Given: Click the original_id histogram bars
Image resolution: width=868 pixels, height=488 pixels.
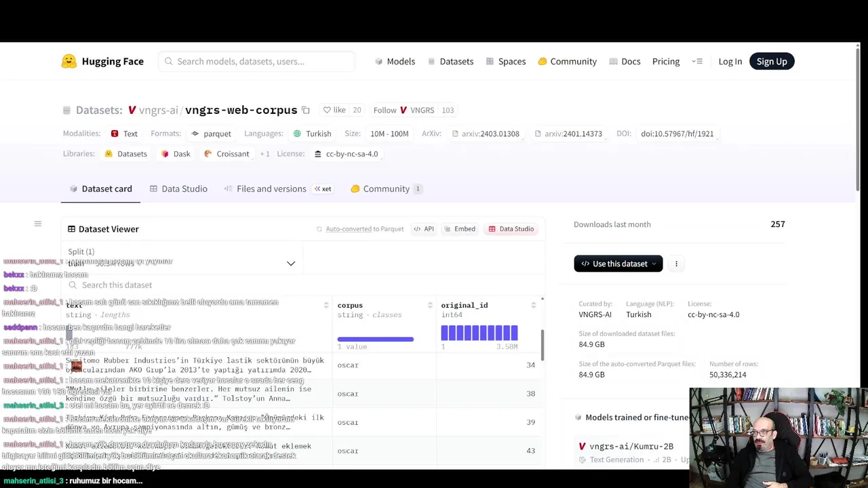Looking at the screenshot, I should [x=479, y=333].
